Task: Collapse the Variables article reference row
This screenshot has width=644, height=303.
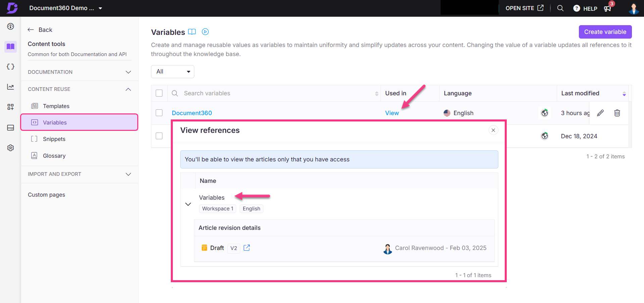Action: pos(188,204)
